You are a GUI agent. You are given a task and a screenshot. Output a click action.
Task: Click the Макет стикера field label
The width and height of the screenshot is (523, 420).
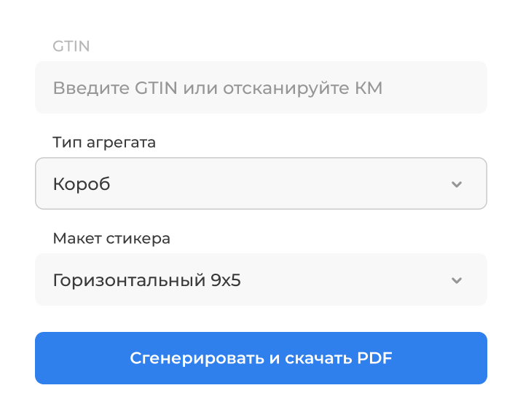[111, 238]
